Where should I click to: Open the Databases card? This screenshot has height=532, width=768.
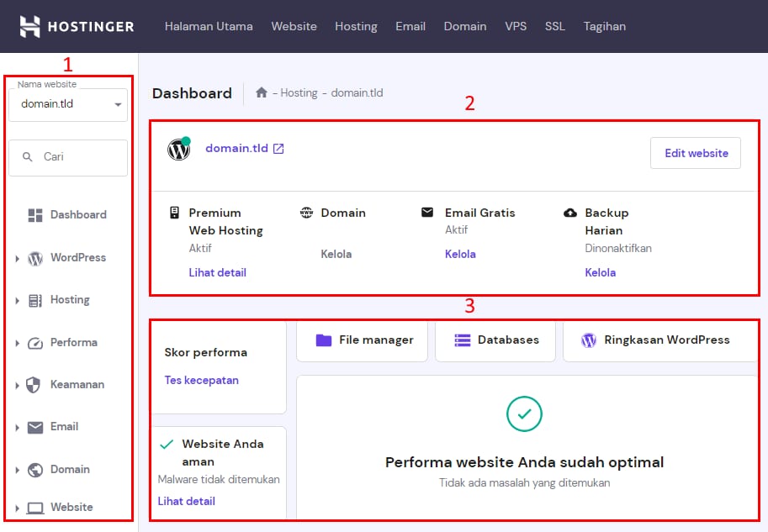coord(495,341)
